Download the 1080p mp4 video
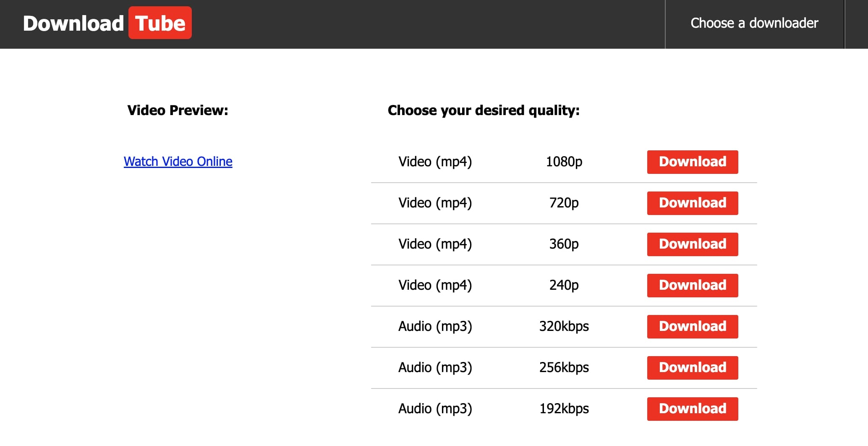Image resolution: width=868 pixels, height=446 pixels. [x=692, y=162]
